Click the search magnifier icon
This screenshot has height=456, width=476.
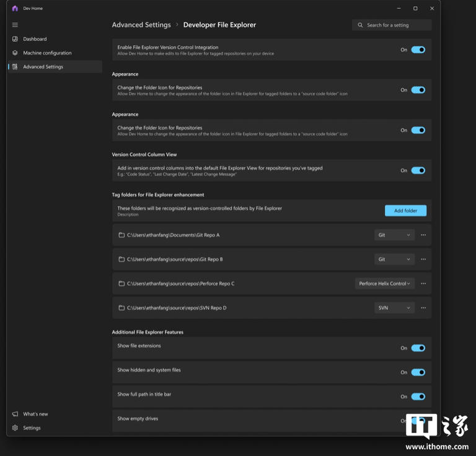[360, 25]
